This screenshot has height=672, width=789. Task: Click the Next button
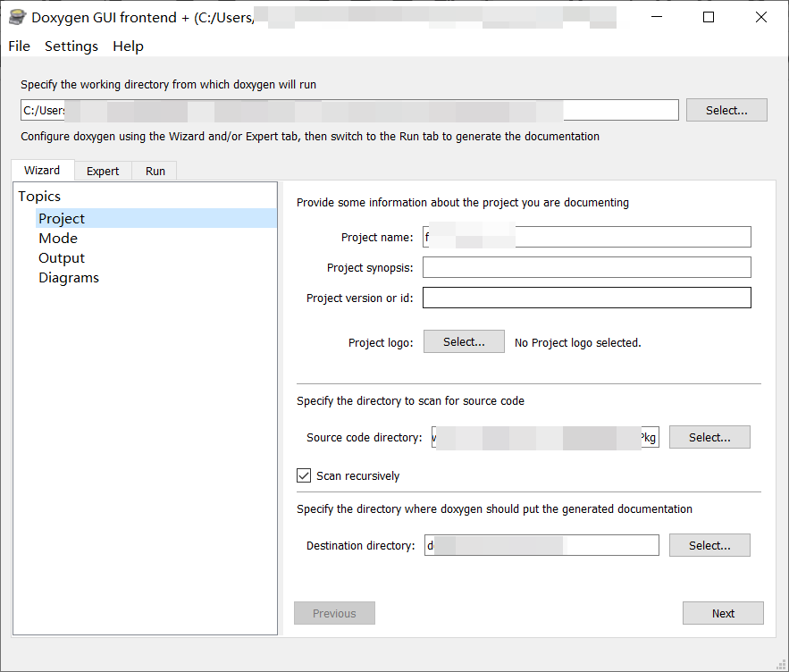coord(723,613)
